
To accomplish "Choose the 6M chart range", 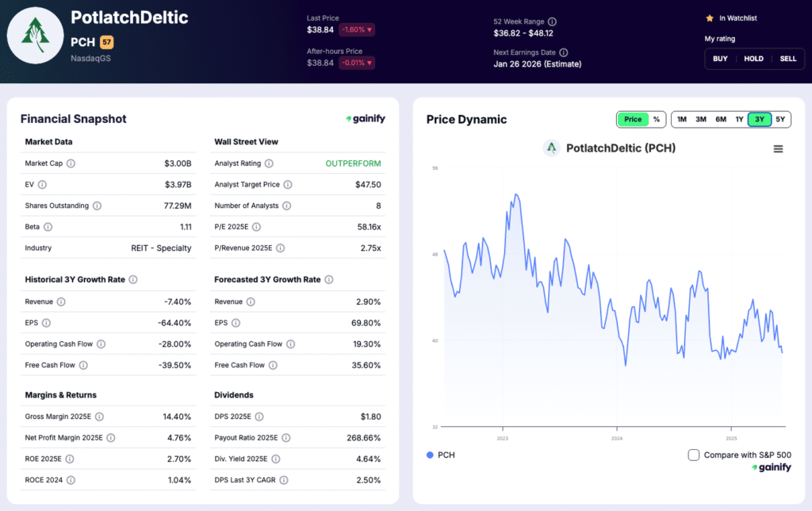I will pos(721,120).
